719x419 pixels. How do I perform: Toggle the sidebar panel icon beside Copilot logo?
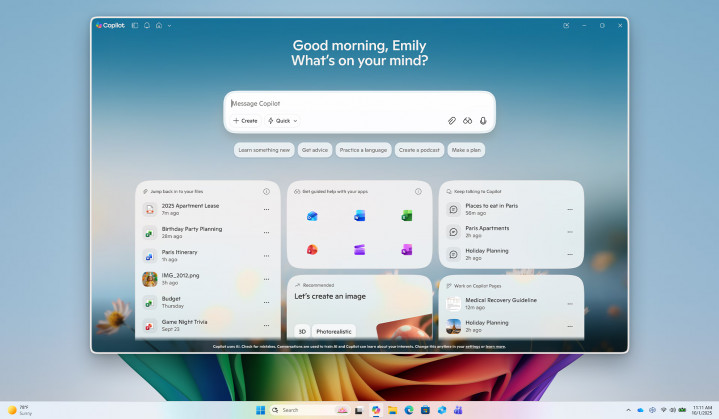click(x=135, y=25)
